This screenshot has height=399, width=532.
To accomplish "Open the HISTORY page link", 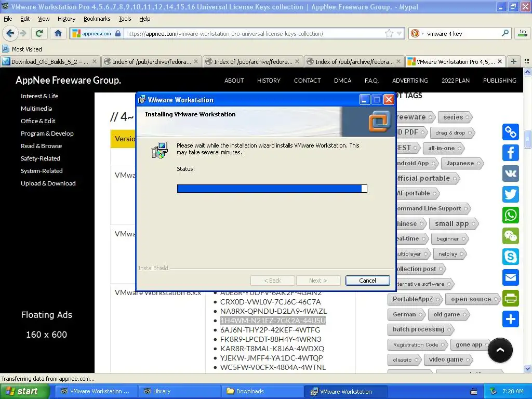I will 269,81.
